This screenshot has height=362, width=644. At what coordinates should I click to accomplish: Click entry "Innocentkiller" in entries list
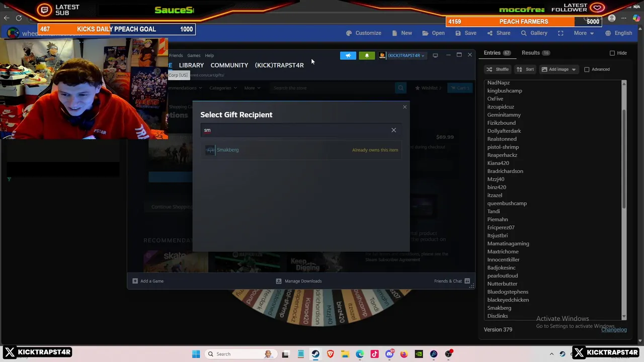(503, 260)
